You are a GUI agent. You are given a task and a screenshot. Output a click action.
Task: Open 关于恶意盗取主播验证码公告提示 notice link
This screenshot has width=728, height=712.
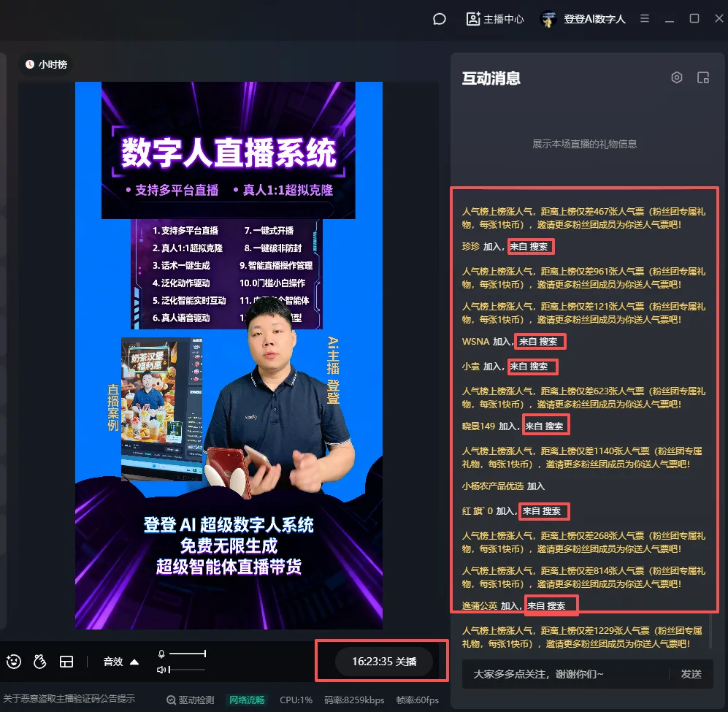pyautogui.click(x=69, y=699)
